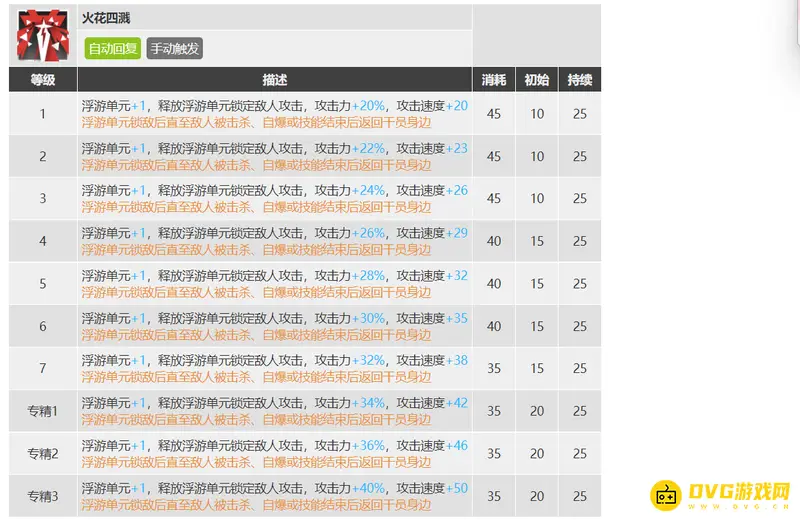
Task: Click description with 攻击力+40% 攻击速度+50
Action: (x=274, y=496)
